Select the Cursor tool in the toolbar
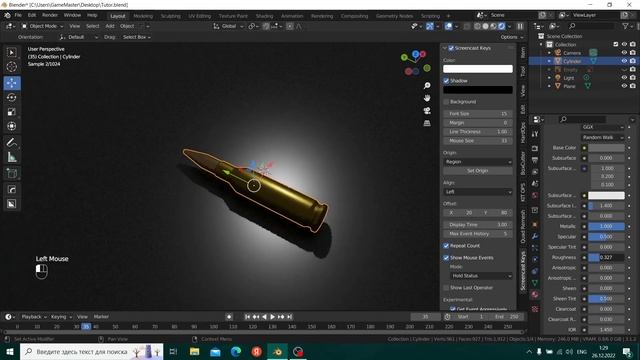The image size is (640, 360). coord(11,67)
